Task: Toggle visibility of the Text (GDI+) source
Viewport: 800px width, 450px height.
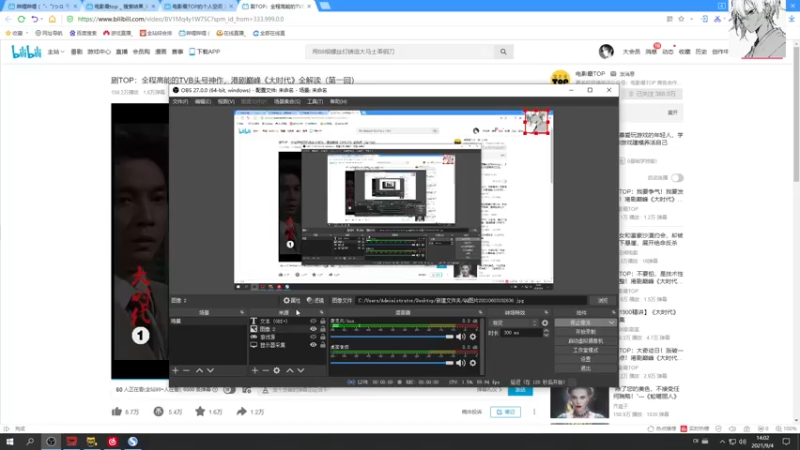Action: pyautogui.click(x=313, y=321)
